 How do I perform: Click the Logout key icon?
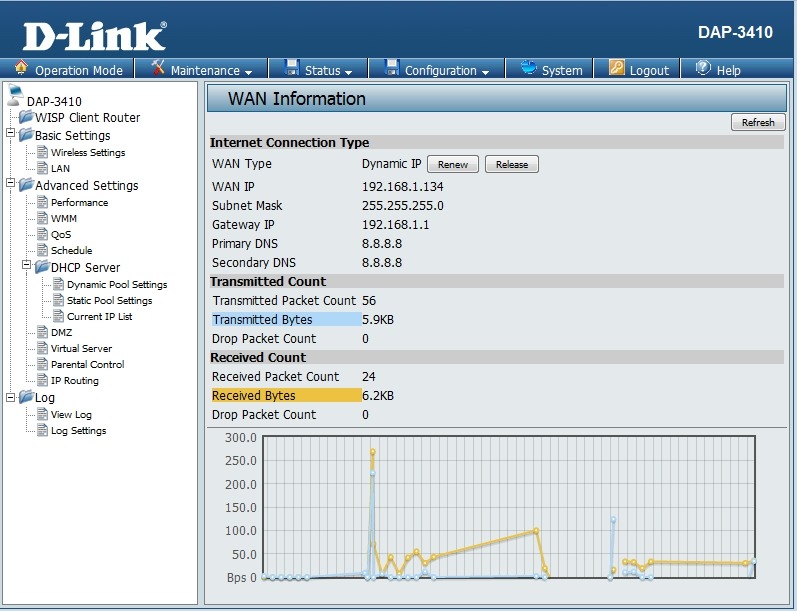616,68
